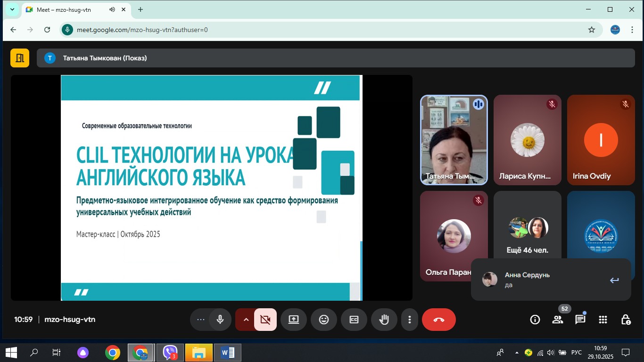Viewport: 644px width, 362px height.
Task: Expand audio settings arrow next to camera
Action: tap(245, 320)
